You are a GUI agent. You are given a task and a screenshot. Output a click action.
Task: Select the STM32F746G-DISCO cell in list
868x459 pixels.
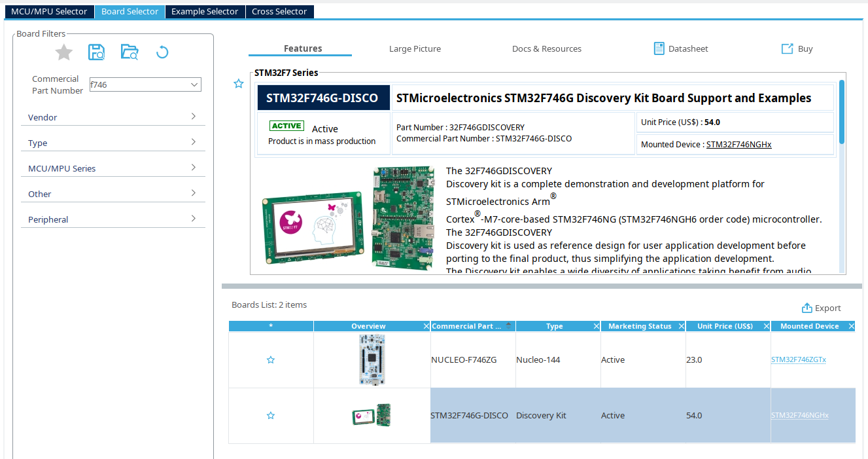(x=473, y=416)
